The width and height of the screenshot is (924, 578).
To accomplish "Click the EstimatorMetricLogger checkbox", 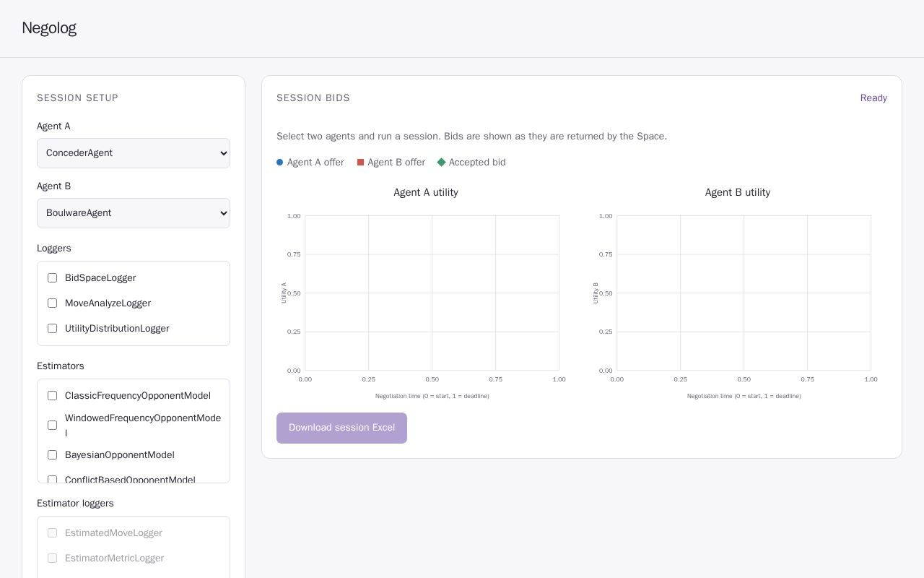I will [x=52, y=558].
